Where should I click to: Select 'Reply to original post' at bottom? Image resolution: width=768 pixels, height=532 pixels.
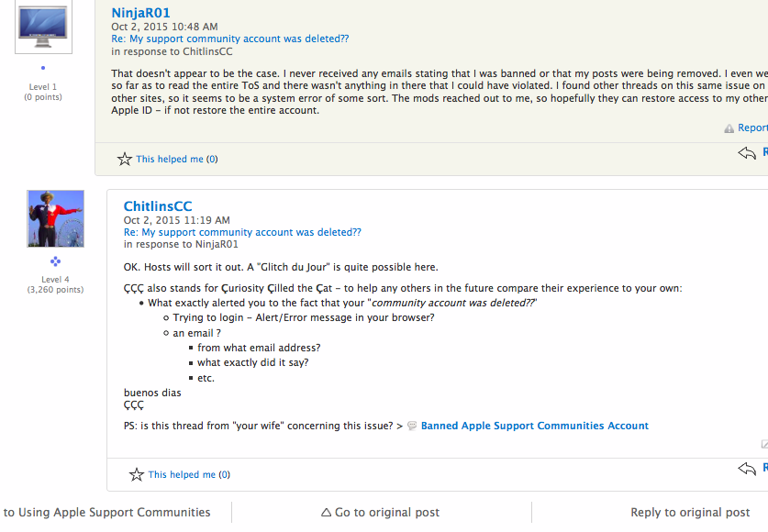(690, 513)
